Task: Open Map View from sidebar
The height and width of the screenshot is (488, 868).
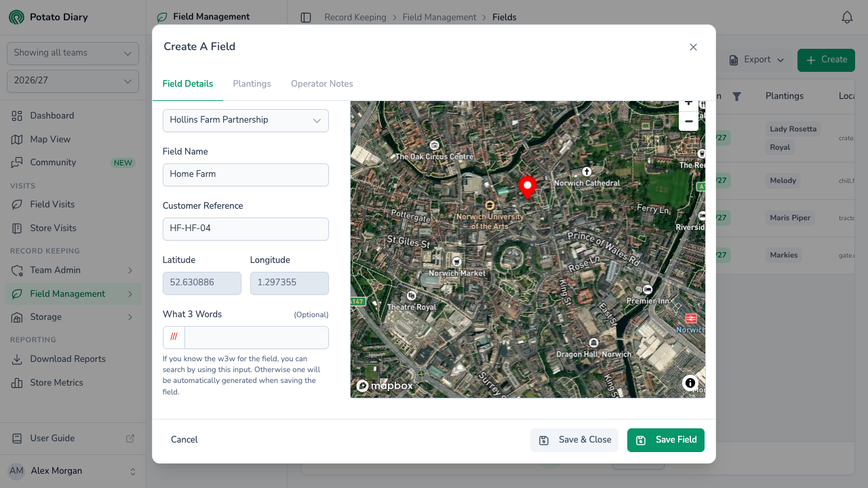Action: click(x=73, y=140)
